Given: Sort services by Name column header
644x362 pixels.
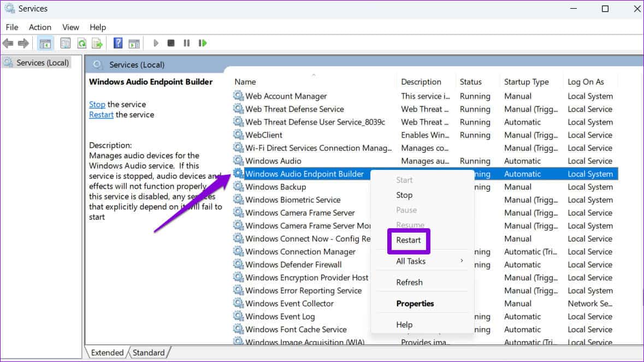Looking at the screenshot, I should 245,82.
